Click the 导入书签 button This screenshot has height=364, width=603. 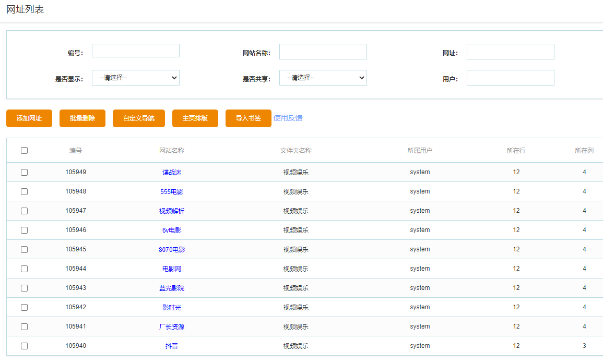point(248,118)
